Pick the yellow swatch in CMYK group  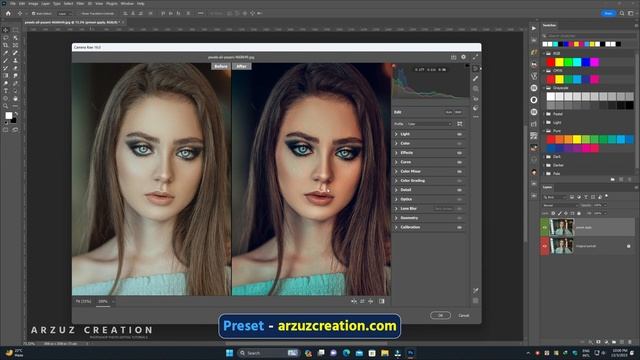click(x=559, y=79)
